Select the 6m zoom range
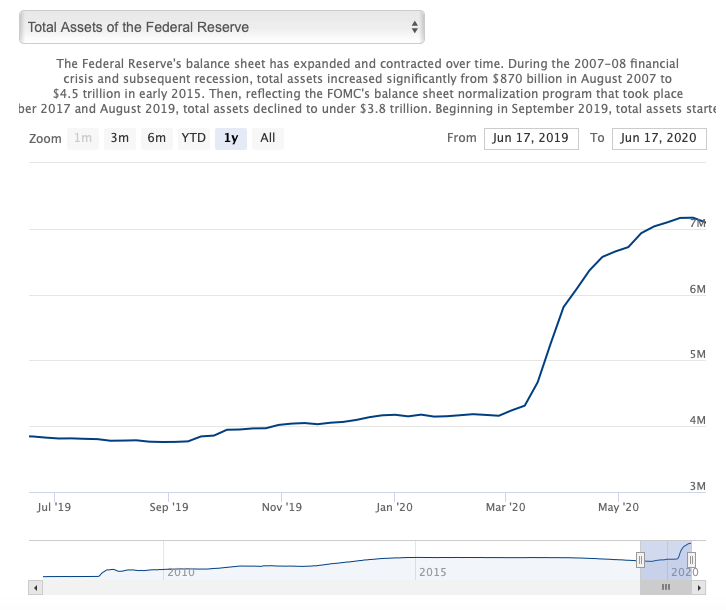Screen dimensions: 726x610 (x=156, y=138)
